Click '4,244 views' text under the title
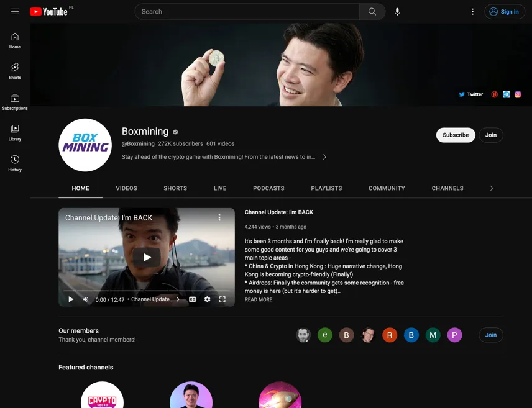The image size is (532, 408). (257, 227)
